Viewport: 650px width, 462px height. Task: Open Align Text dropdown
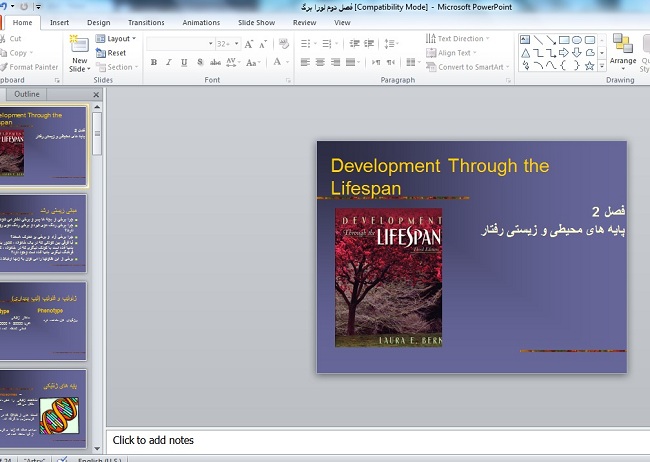click(452, 53)
